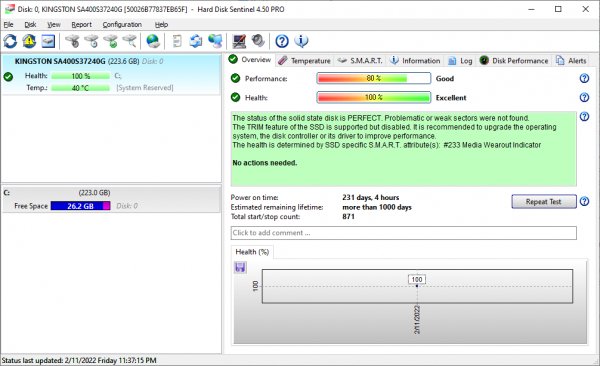Click the Temp 40 °C bar in disk list
Screen dimensions: 600x366
pos(80,88)
